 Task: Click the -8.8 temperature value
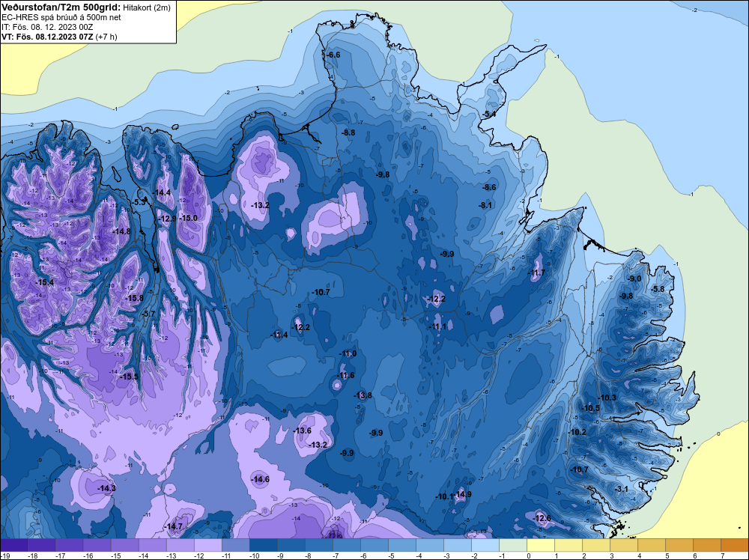click(x=348, y=133)
